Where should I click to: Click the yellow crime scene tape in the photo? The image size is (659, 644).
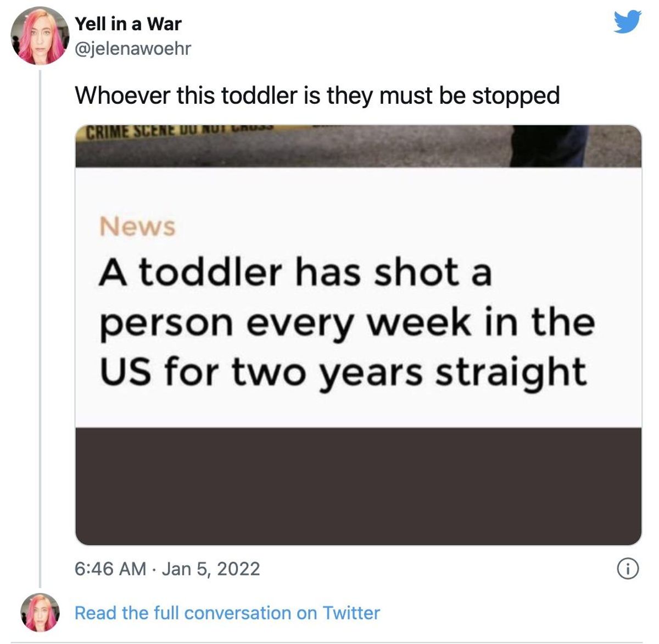(x=181, y=131)
